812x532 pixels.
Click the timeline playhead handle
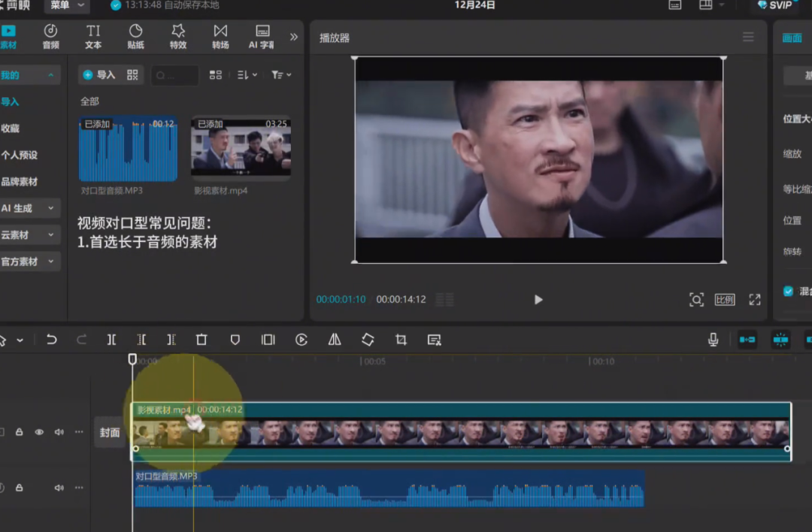132,358
